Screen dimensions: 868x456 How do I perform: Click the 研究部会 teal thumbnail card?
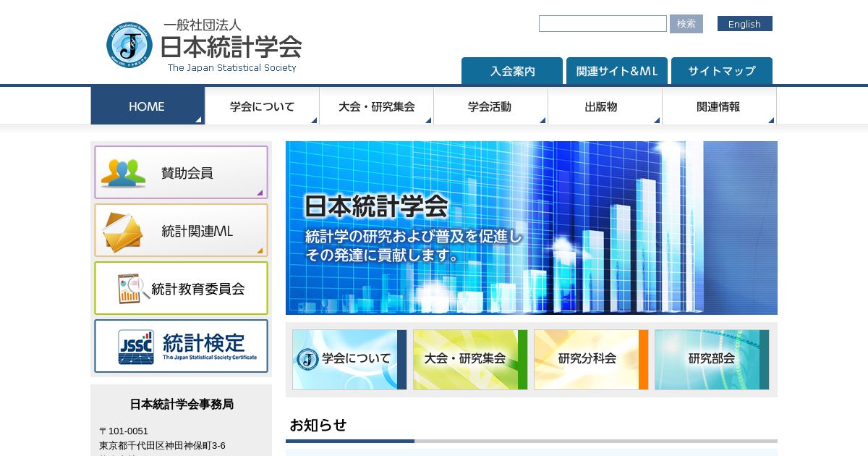tap(712, 360)
